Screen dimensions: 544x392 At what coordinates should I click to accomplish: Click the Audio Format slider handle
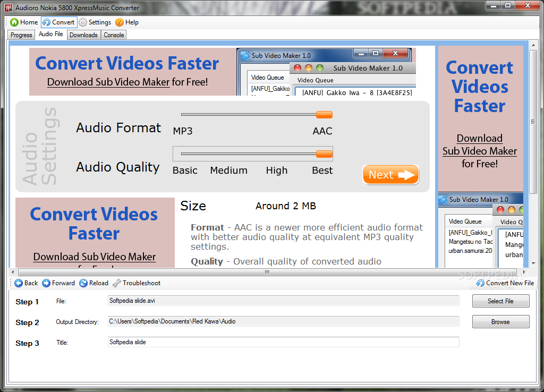(325, 115)
